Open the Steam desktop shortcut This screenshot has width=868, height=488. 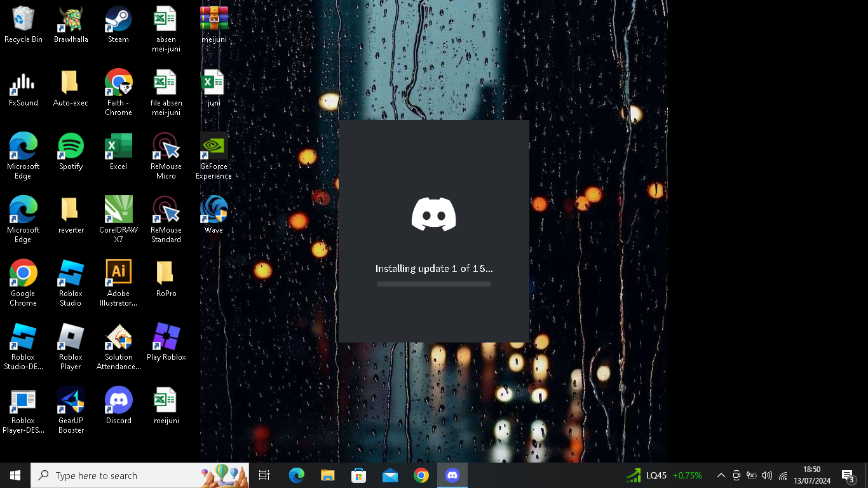point(118,25)
